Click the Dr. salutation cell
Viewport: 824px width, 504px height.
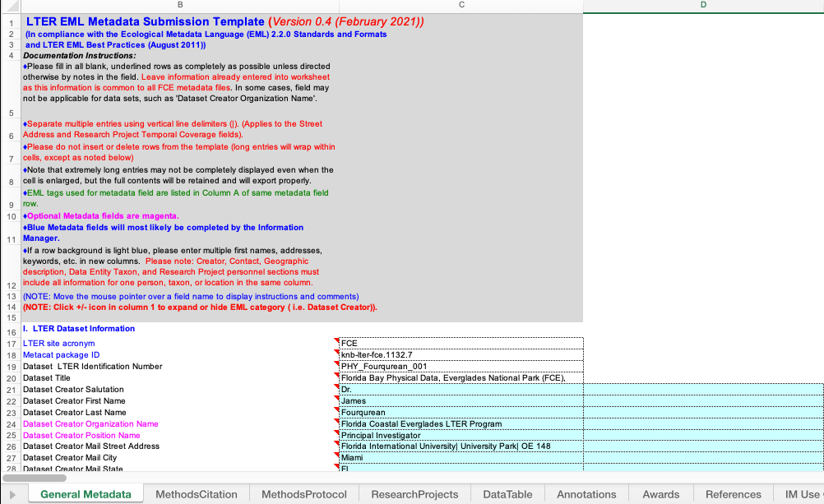click(461, 390)
